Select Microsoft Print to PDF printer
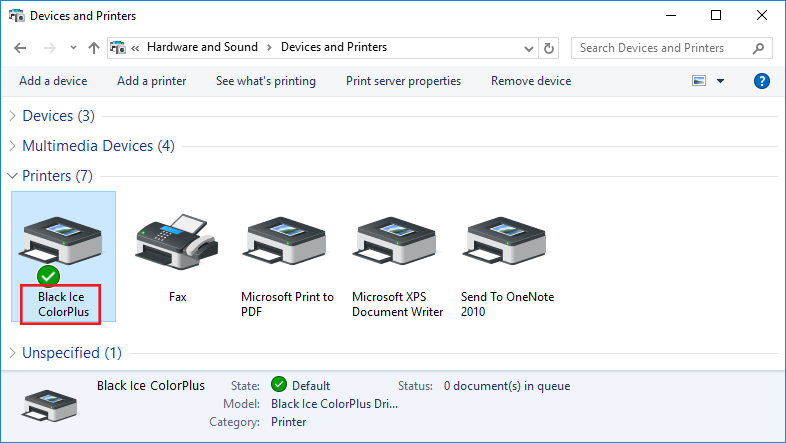This screenshot has width=786, height=443. click(287, 241)
